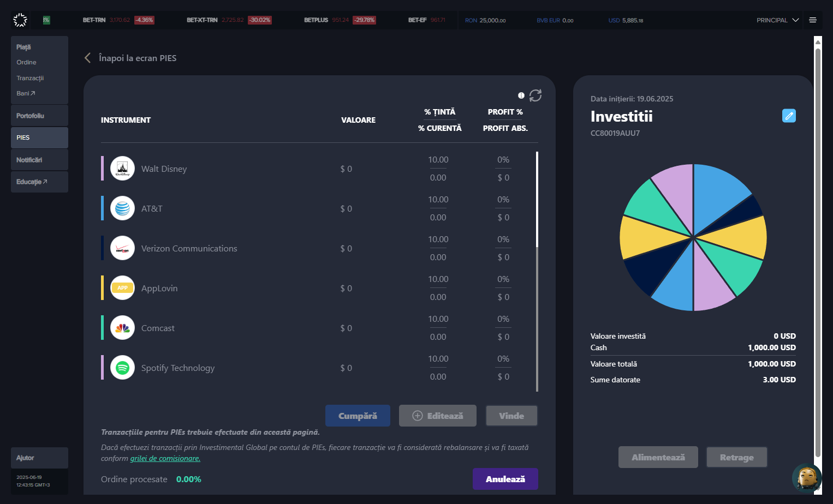Open the Piață menu item
This screenshot has height=504, width=833.
click(x=23, y=47)
